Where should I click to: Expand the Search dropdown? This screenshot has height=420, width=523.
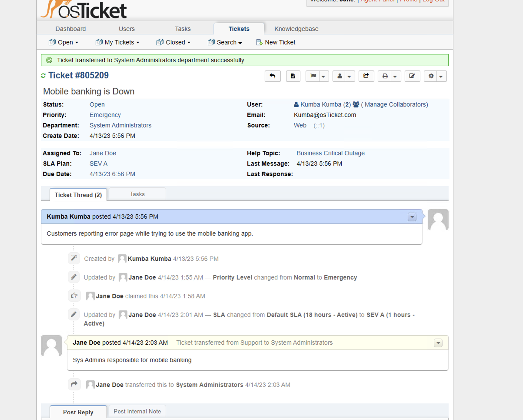coord(225,42)
